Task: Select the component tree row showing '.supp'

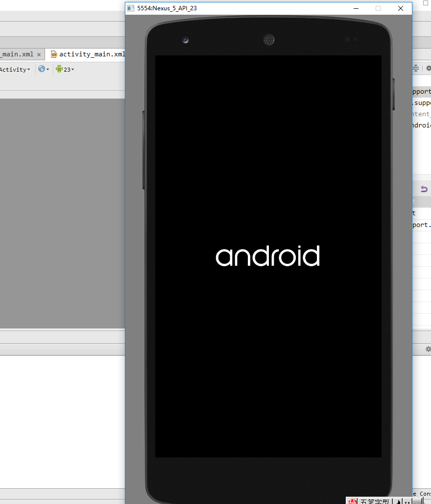Action: click(x=422, y=103)
